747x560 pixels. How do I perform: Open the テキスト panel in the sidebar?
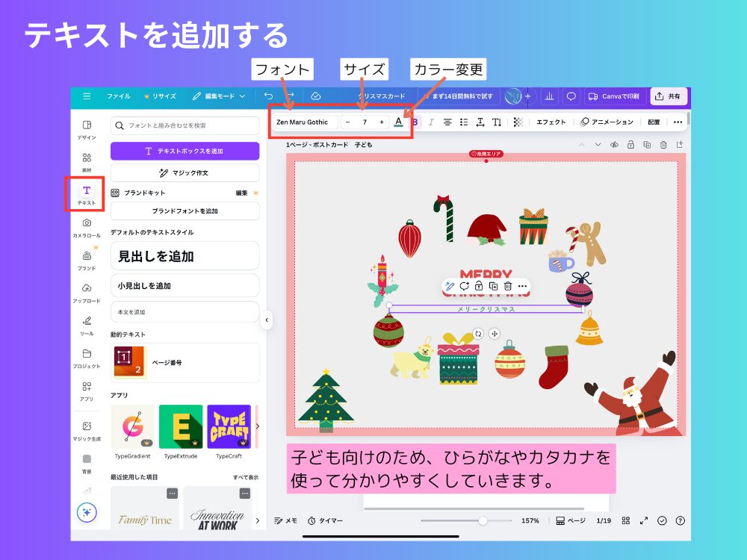(x=85, y=193)
